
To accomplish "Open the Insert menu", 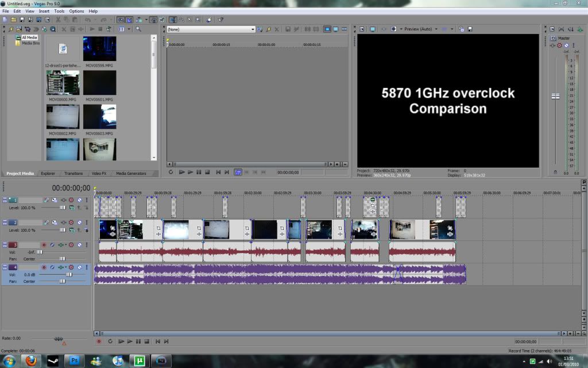I will click(44, 11).
